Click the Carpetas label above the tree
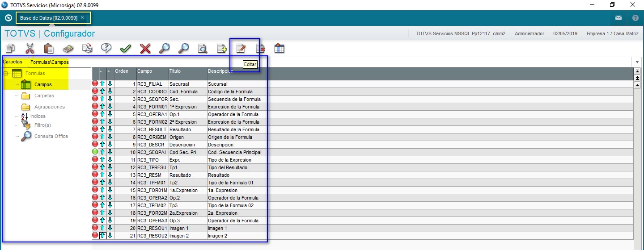This screenshot has width=644, height=250. tap(13, 62)
